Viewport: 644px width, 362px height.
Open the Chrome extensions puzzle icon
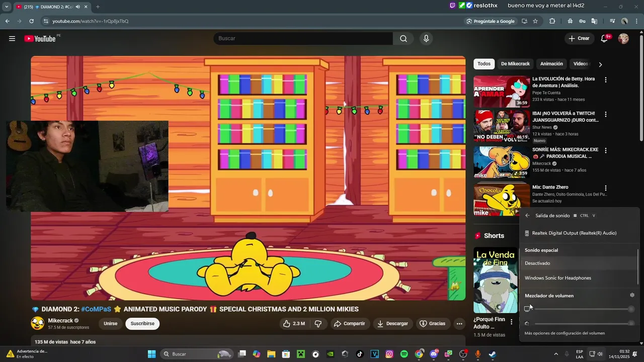(x=552, y=21)
